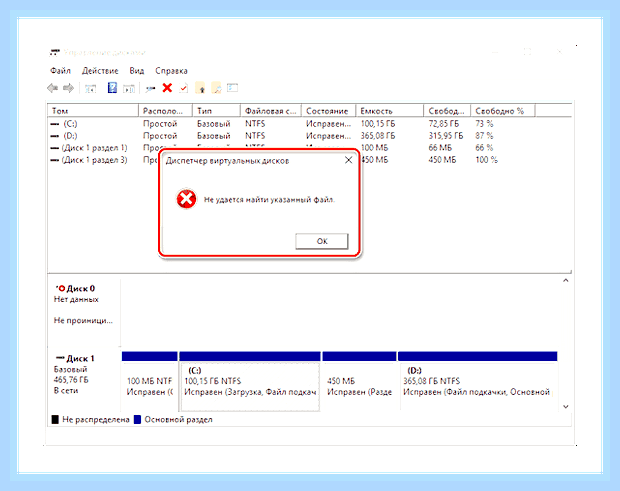Select the (C:) 100,15 ГБ partition block
620x491 pixels.
250,381
